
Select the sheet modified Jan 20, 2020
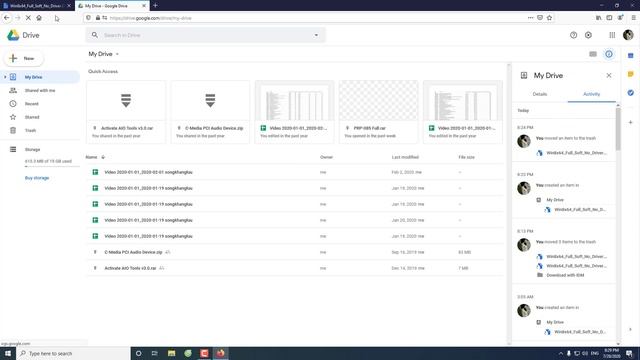(x=294, y=220)
